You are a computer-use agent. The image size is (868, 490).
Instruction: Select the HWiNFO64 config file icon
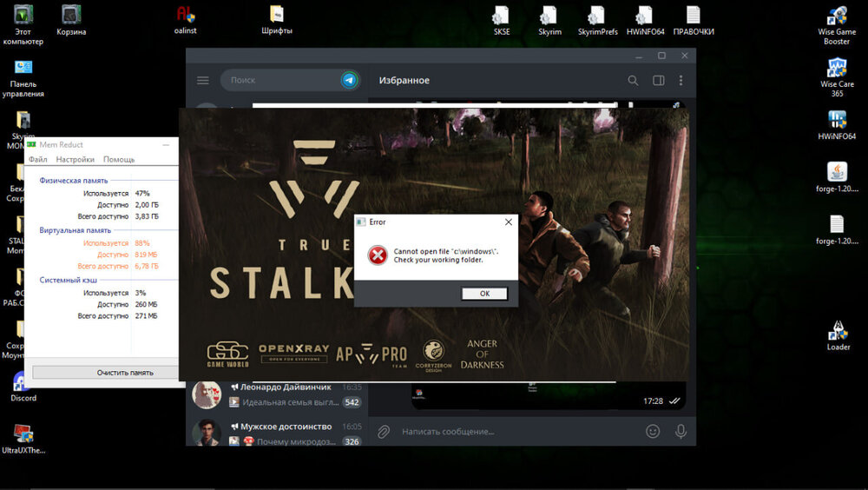coord(646,21)
